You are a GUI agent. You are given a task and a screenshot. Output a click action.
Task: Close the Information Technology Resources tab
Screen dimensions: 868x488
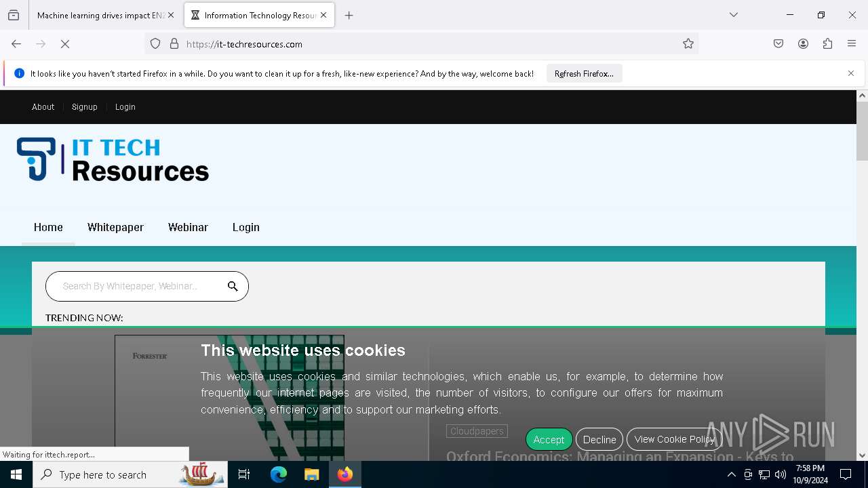[323, 15]
